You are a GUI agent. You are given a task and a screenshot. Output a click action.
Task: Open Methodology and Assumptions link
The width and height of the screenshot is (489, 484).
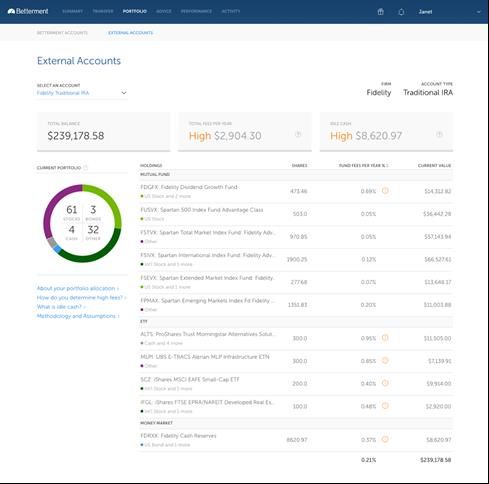coord(78,316)
